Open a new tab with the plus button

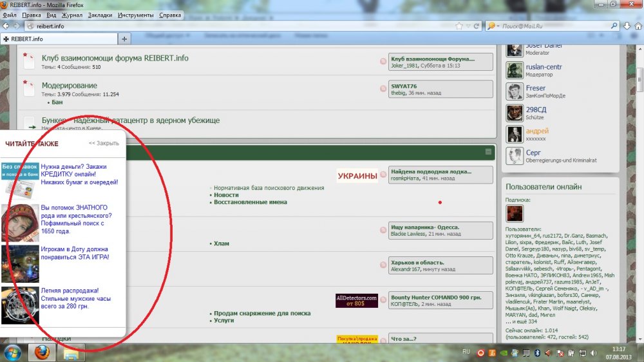[124, 39]
